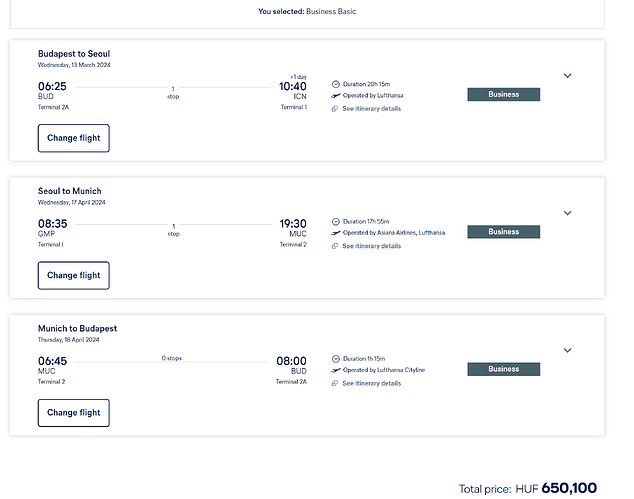
Task: Expand the Seoul to Munich flight details
Action: tap(567, 213)
